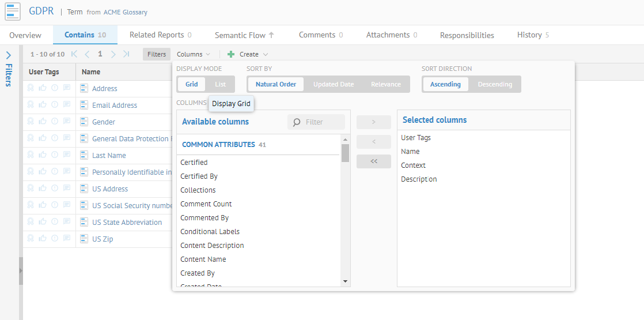This screenshot has height=320, width=644.
Task: Click the thumbs-up endorse icon for Email Address
Action: click(x=43, y=105)
